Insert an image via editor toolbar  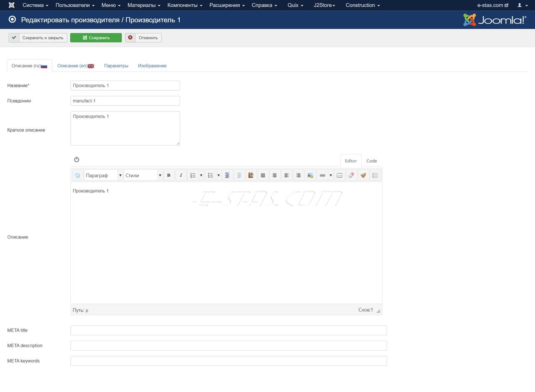[310, 175]
